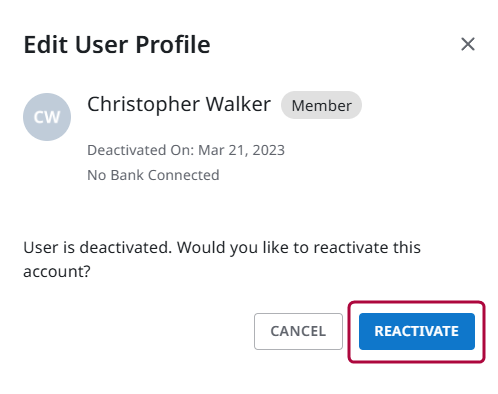Click the No Bank Connected text
498x394 pixels.
point(153,175)
